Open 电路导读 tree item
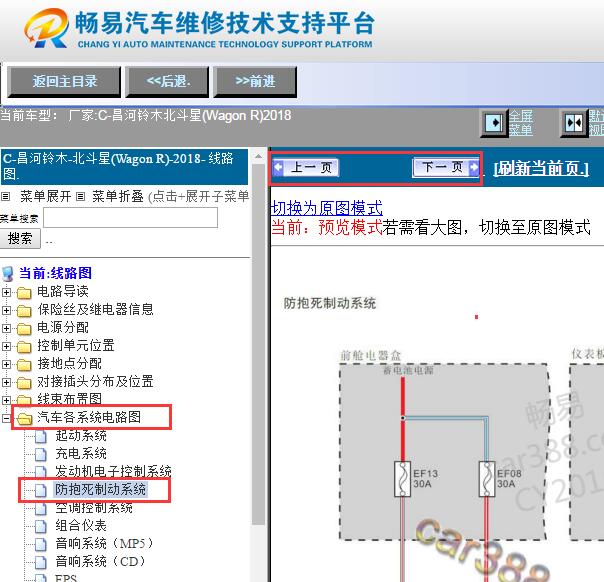Image resolution: width=604 pixels, height=582 pixels. (x=63, y=291)
